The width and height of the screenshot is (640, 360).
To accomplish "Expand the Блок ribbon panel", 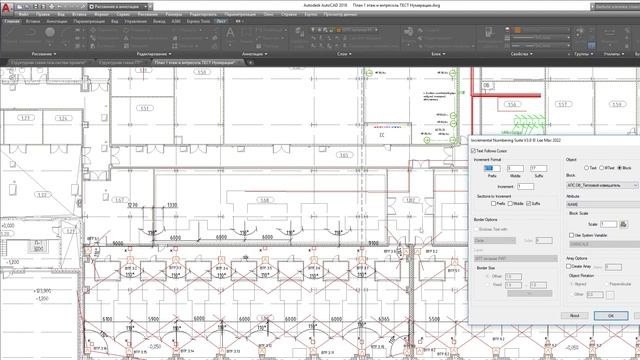I will [x=438, y=54].
